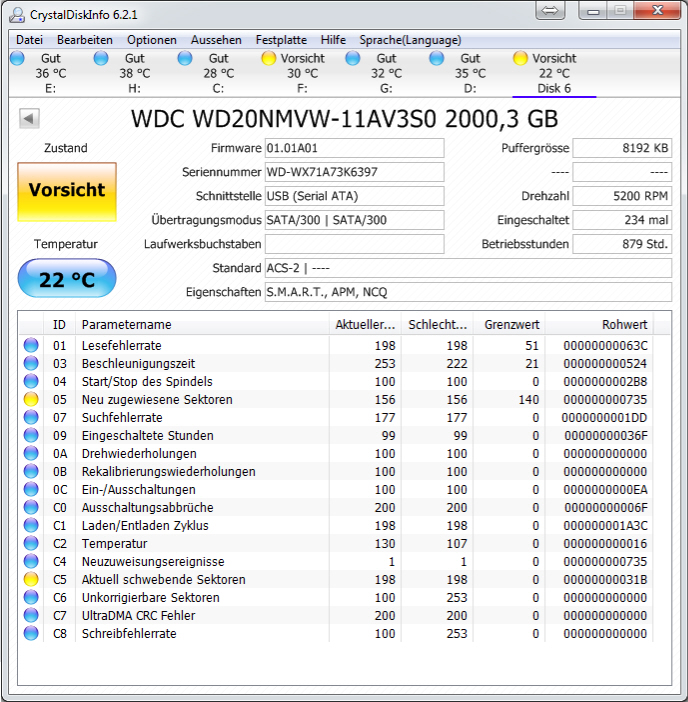The height and width of the screenshot is (702, 688).
Task: Click the Rohwert column header
Action: [599, 325]
